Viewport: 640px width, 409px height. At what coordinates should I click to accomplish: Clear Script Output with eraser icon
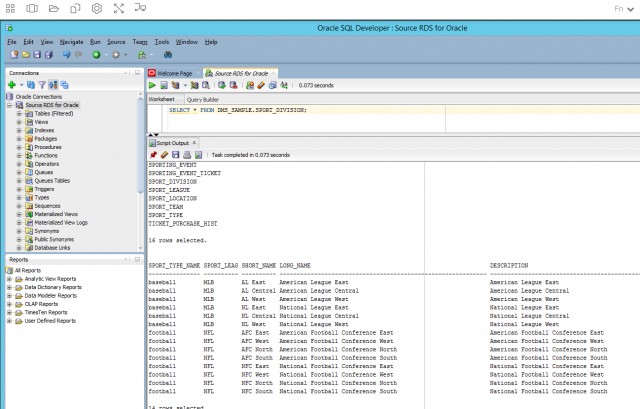pyautogui.click(x=164, y=155)
